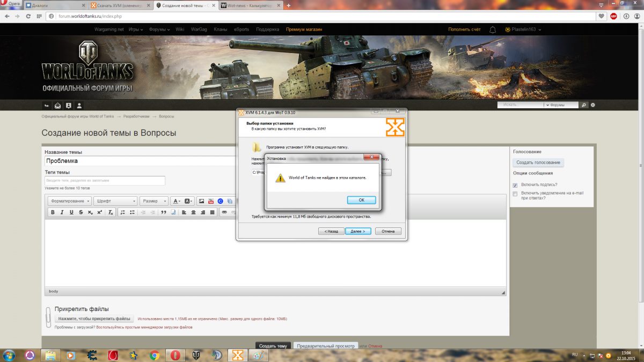Click the Разработчикам breadcrumb link
Image resolution: width=644 pixels, height=362 pixels.
point(135,116)
